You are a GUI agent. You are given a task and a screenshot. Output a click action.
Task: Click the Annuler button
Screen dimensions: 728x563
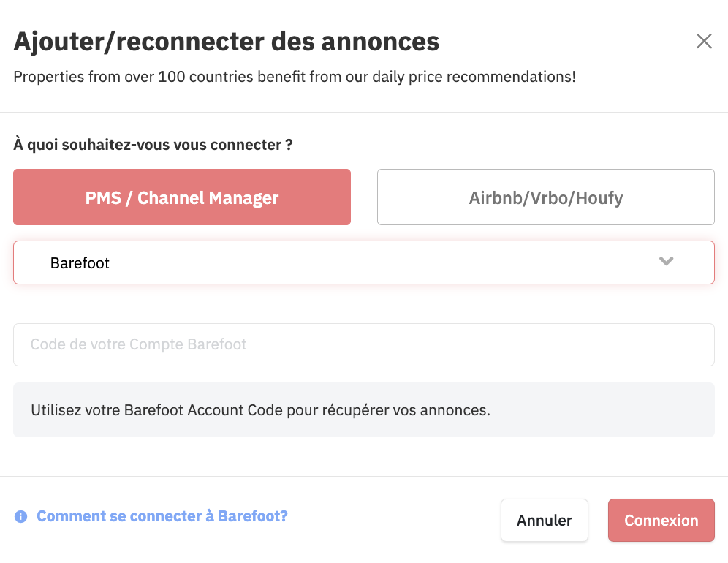[x=544, y=521]
